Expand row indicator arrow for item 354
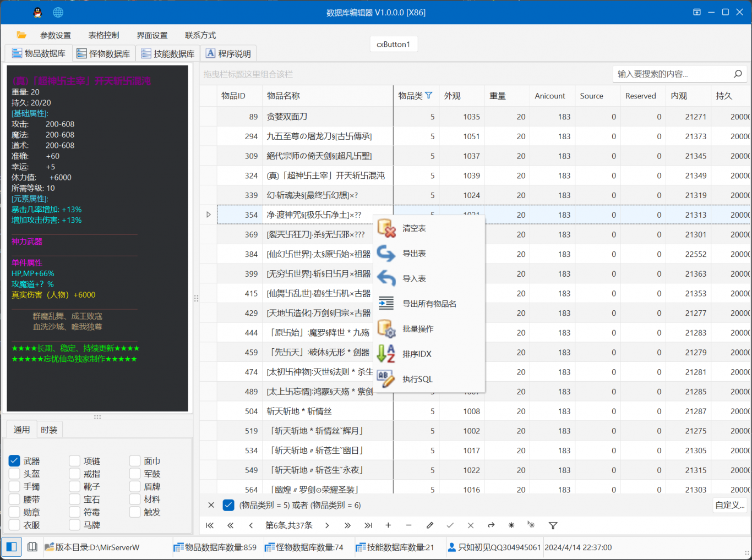The height and width of the screenshot is (560, 752). click(209, 215)
